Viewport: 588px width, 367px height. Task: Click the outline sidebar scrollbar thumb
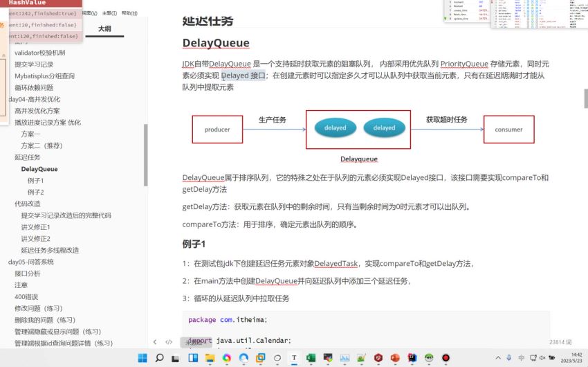pyautogui.click(x=145, y=155)
